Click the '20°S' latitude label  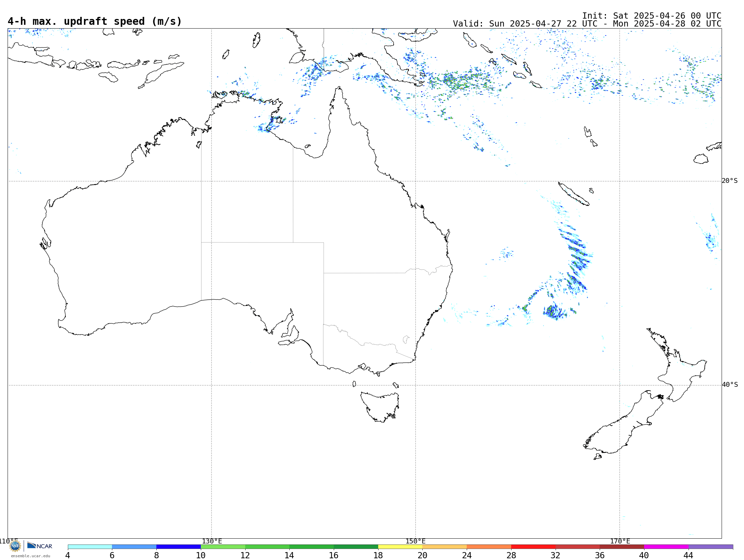[x=730, y=181]
